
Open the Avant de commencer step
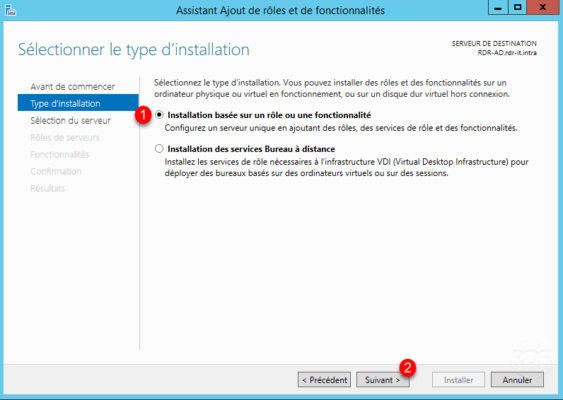[x=73, y=87]
